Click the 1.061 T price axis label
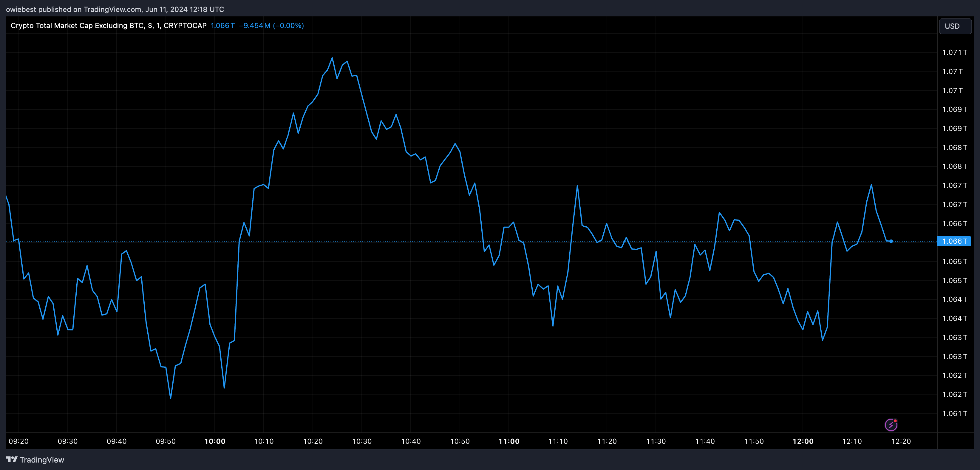The width and height of the screenshot is (980, 470). pyautogui.click(x=955, y=413)
